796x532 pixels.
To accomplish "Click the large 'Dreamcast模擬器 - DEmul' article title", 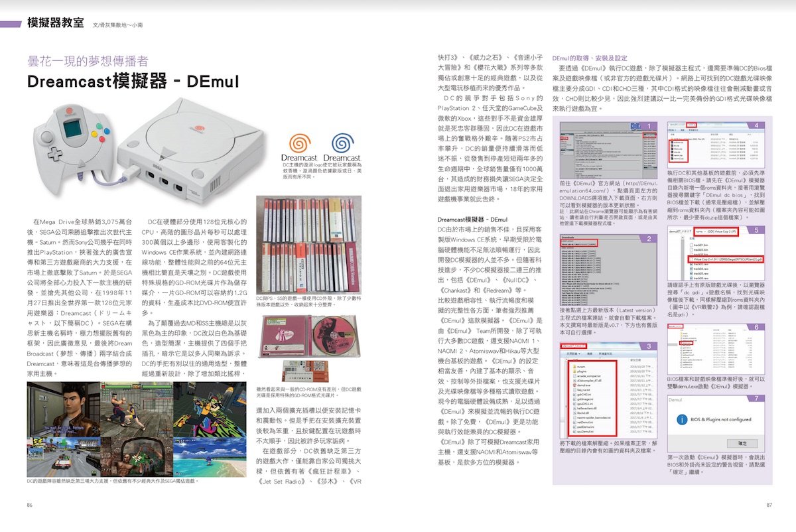I will click(133, 82).
